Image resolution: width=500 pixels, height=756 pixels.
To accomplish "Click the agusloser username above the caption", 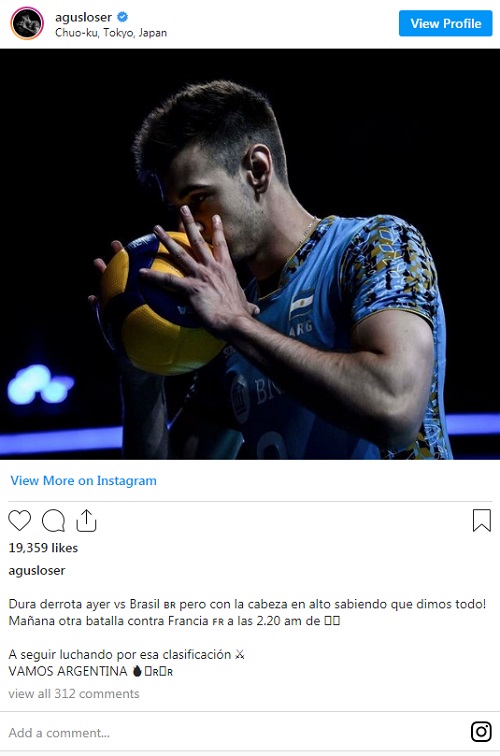I will pos(37,570).
